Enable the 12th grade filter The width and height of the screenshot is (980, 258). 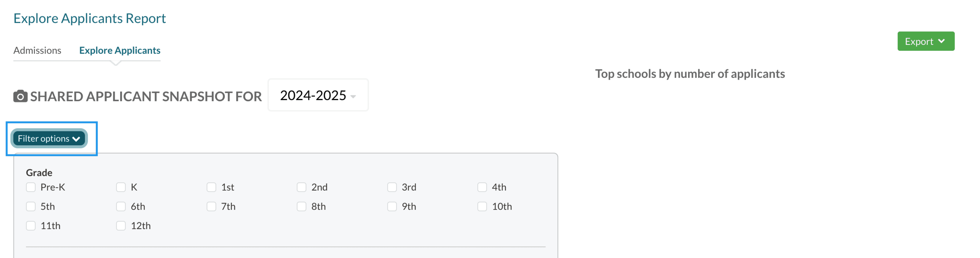(x=121, y=226)
